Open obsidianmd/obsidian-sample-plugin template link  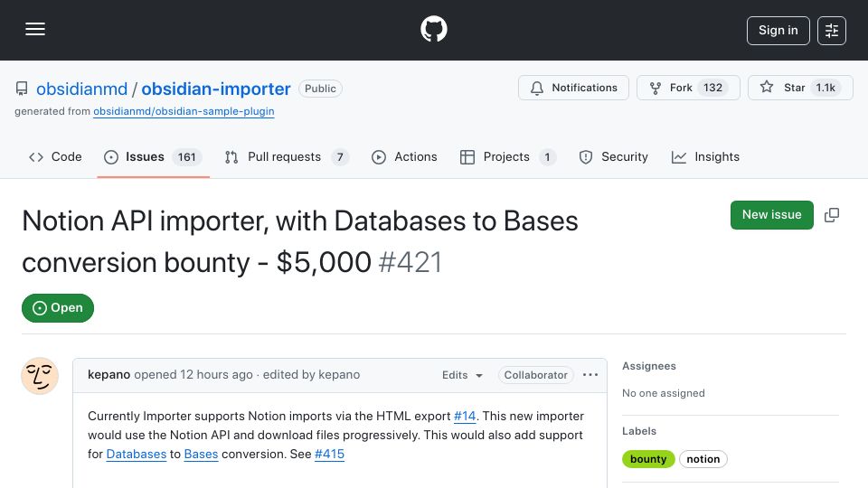pyautogui.click(x=184, y=111)
